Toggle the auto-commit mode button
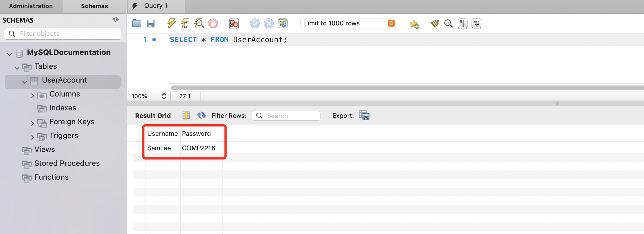 pyautogui.click(x=283, y=23)
